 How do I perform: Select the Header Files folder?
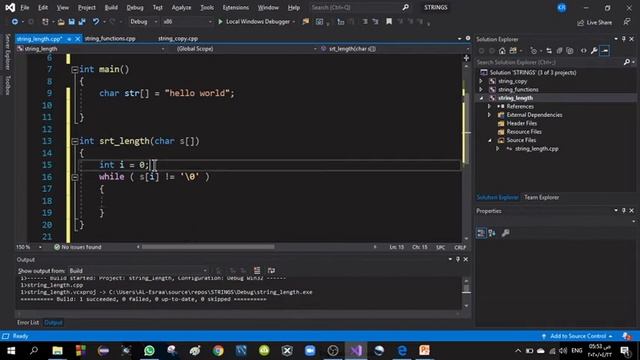(522, 123)
